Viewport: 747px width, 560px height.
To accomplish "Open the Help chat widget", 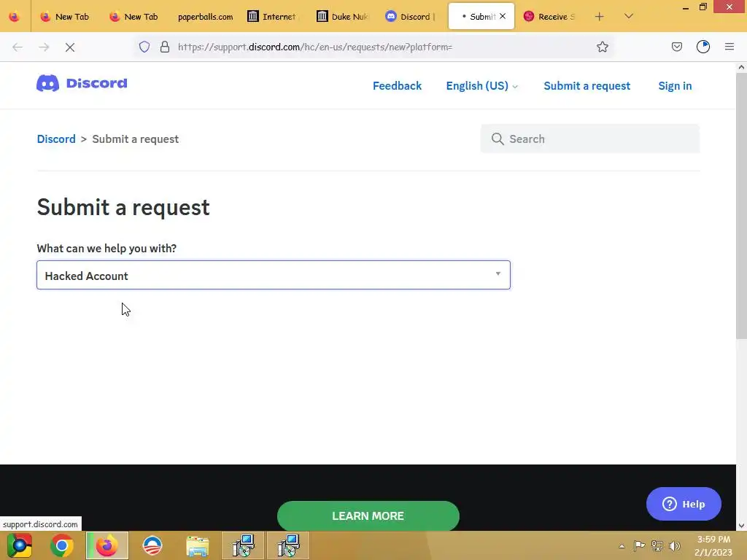I will (684, 504).
